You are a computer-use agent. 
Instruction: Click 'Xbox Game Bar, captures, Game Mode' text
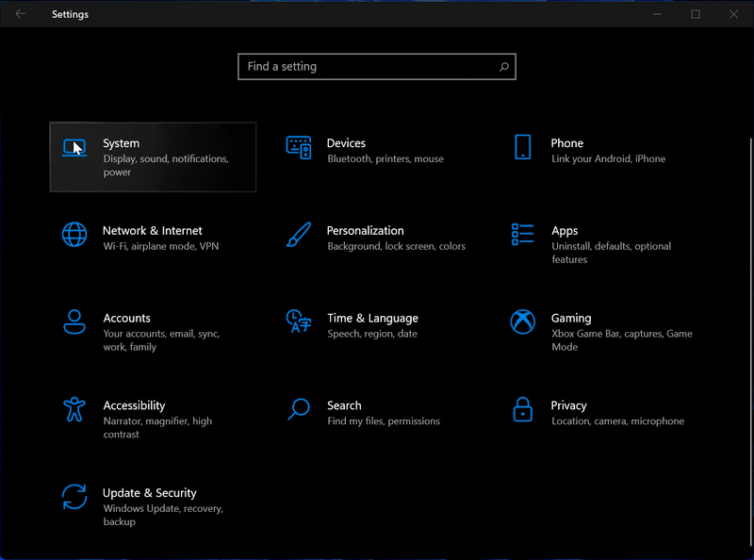(x=622, y=340)
